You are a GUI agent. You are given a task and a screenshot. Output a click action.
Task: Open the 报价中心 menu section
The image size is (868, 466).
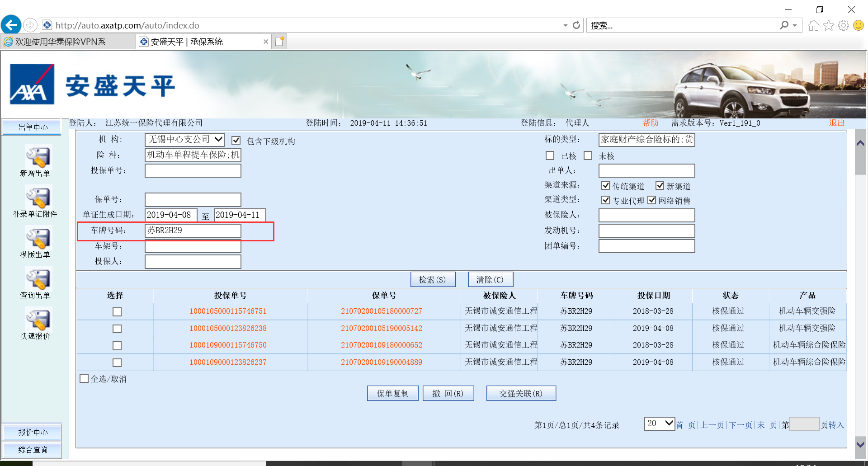click(33, 432)
